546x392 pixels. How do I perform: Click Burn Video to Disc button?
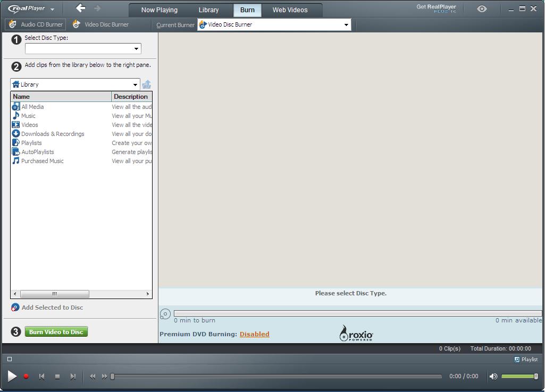(x=56, y=332)
